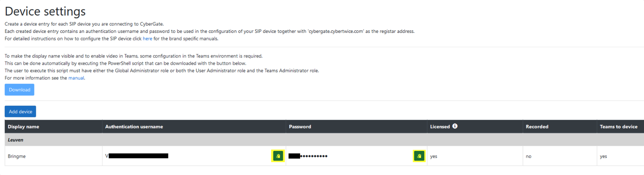Click the Password column header
The image size is (644, 175).
(x=300, y=127)
